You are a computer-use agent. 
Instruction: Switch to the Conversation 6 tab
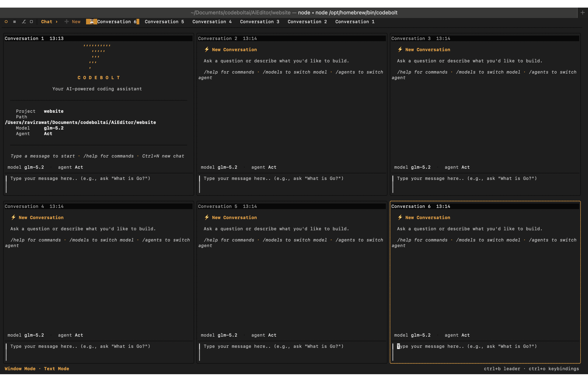[x=113, y=22]
